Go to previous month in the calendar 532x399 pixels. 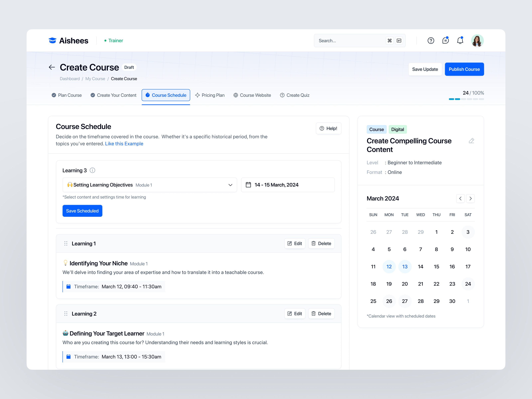point(461,198)
